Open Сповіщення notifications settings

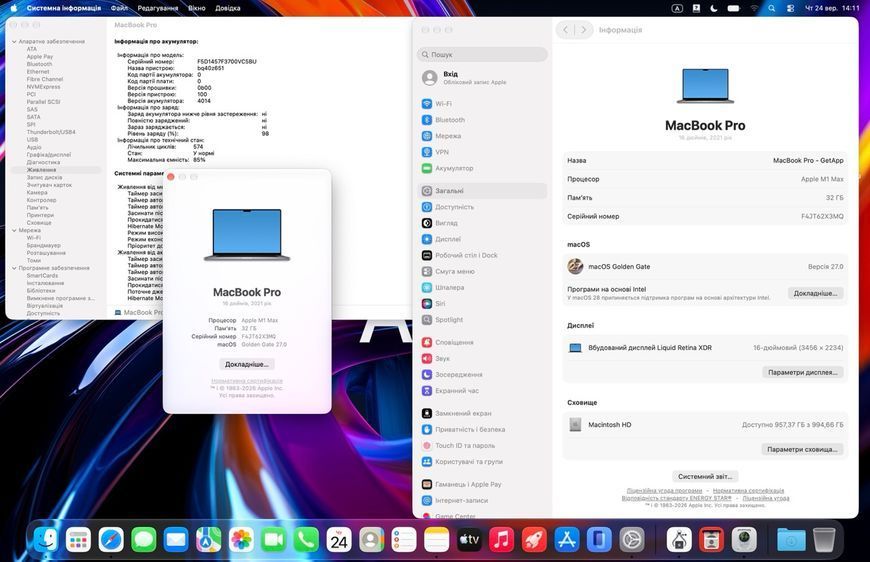(x=482, y=342)
